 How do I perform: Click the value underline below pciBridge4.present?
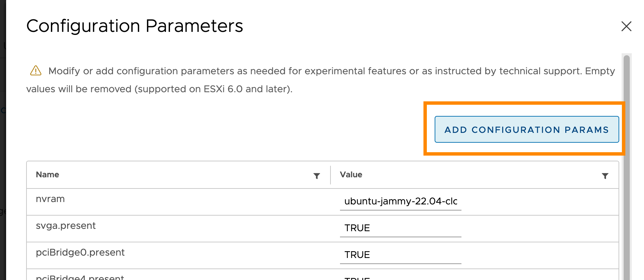(x=400, y=279)
